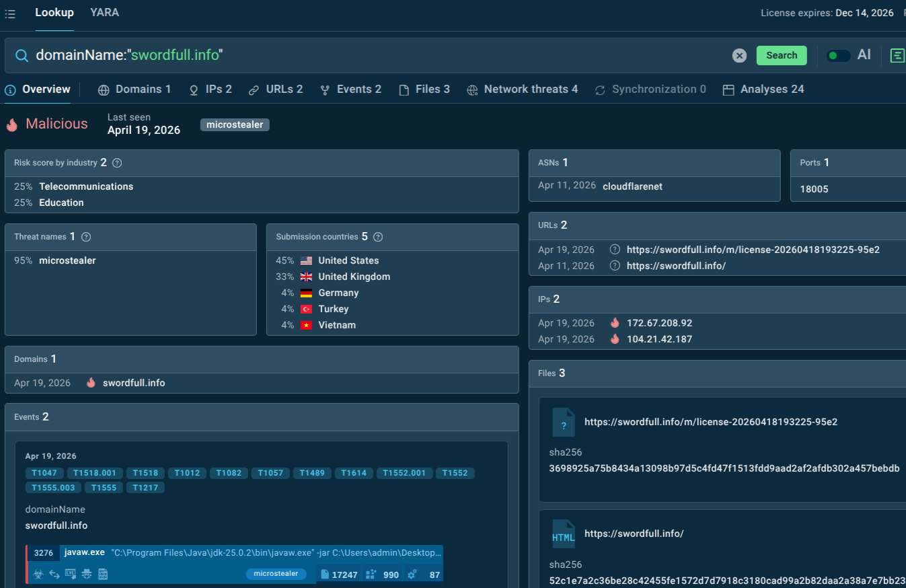This screenshot has width=906, height=588.
Task: Click the microstealer tag next to Last seen
Action: [x=235, y=124]
